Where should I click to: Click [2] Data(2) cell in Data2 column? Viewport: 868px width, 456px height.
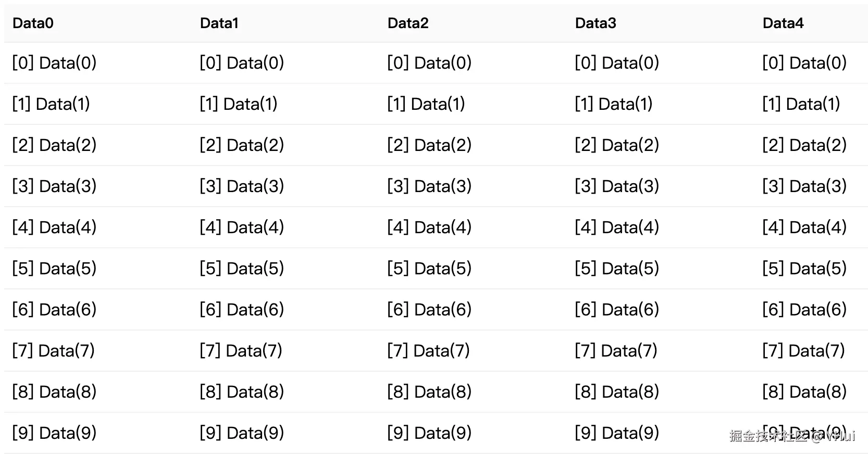[430, 145]
